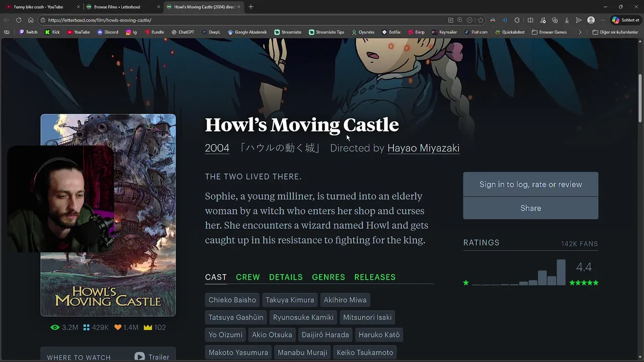Screen dimensions: 644x362
Task: Open the browser extensions puzzle icon
Action: coord(517,20)
